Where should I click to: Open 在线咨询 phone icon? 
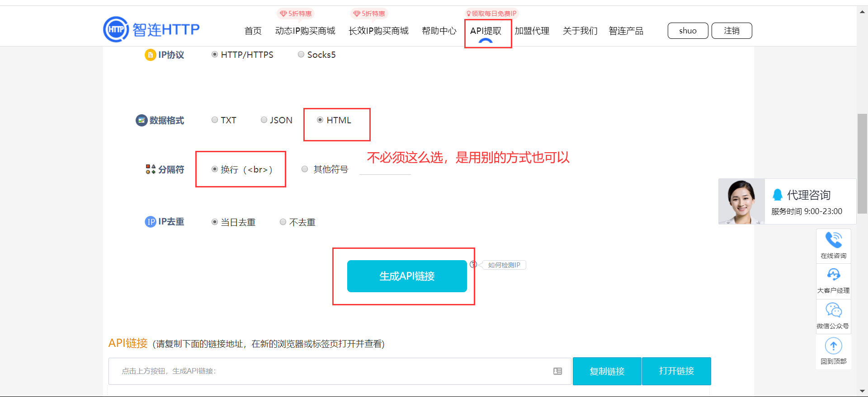(833, 240)
